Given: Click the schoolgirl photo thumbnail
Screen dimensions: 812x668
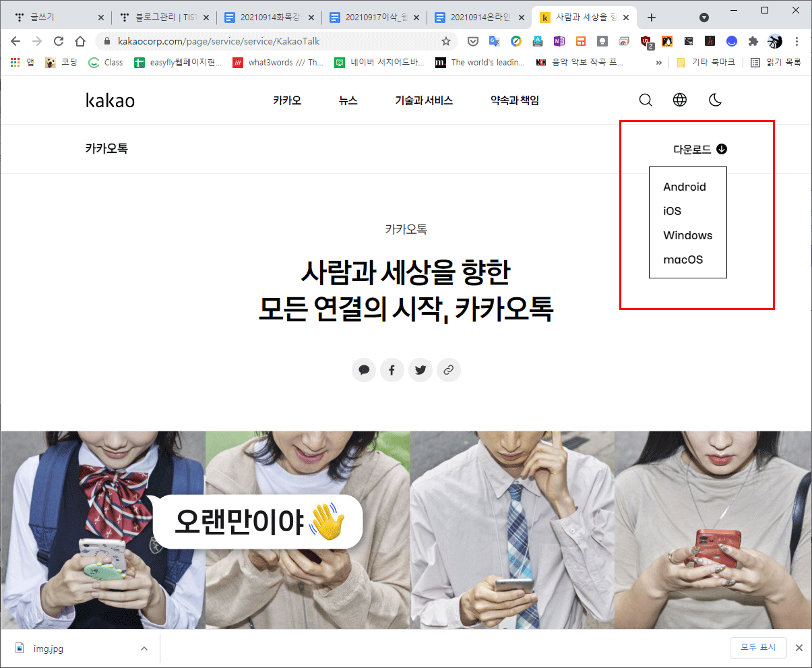Looking at the screenshot, I should tap(103, 530).
